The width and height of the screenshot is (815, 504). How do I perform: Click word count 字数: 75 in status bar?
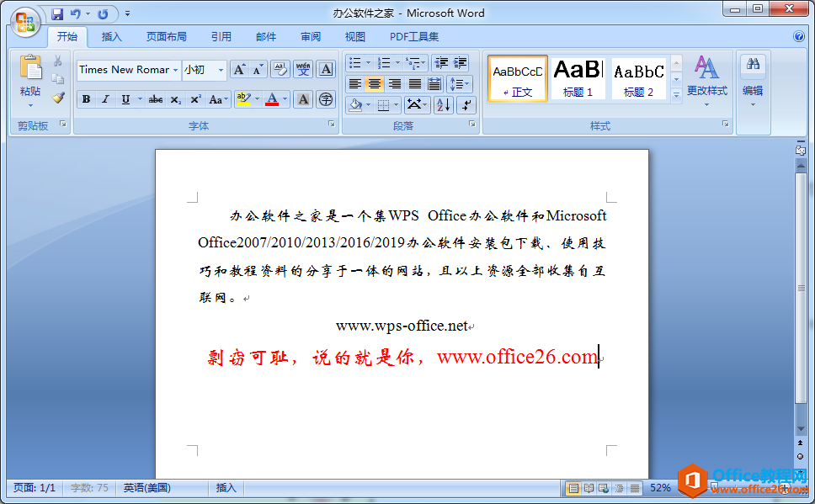[89, 488]
